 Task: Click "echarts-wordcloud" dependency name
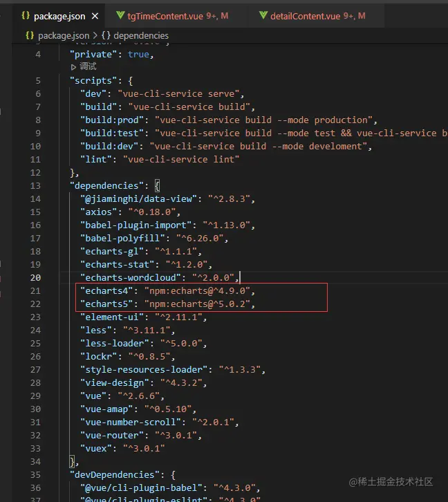[x=131, y=277]
